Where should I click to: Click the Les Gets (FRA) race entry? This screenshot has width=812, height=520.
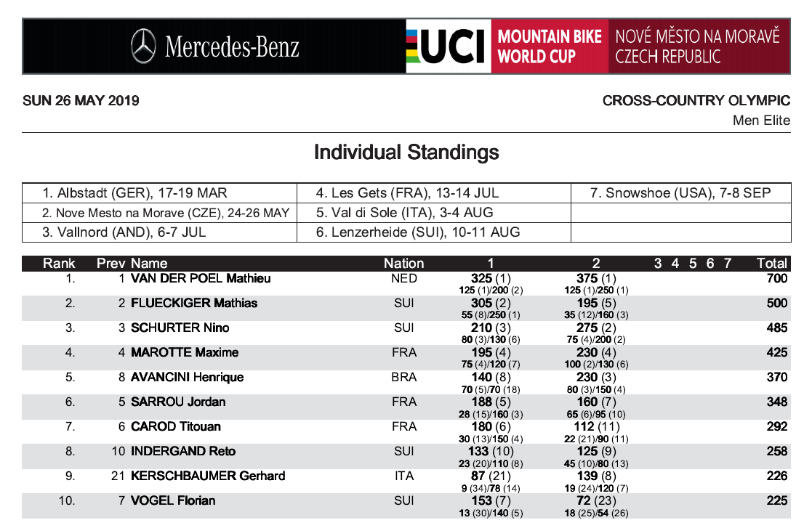click(407, 193)
